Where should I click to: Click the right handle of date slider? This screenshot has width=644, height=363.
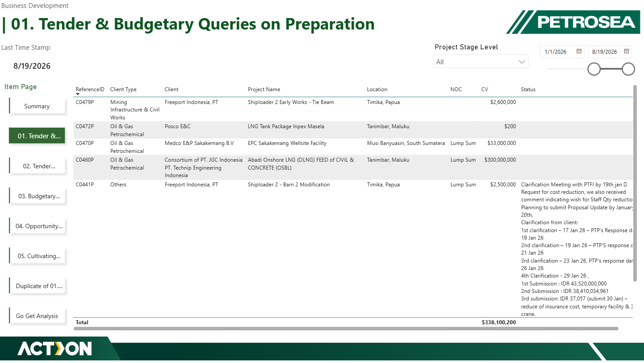628,69
